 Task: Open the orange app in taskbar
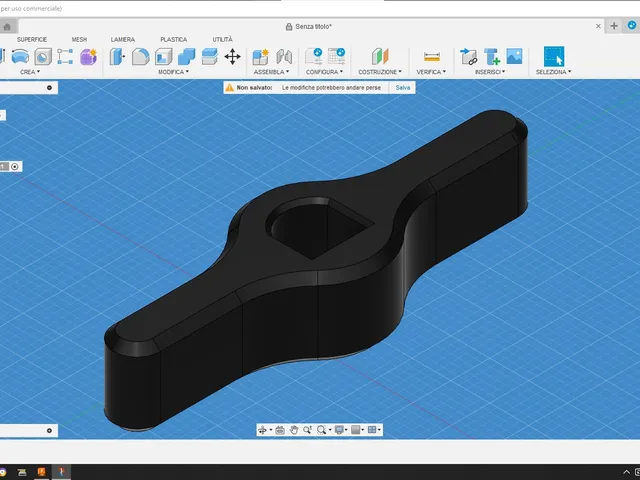click(42, 472)
